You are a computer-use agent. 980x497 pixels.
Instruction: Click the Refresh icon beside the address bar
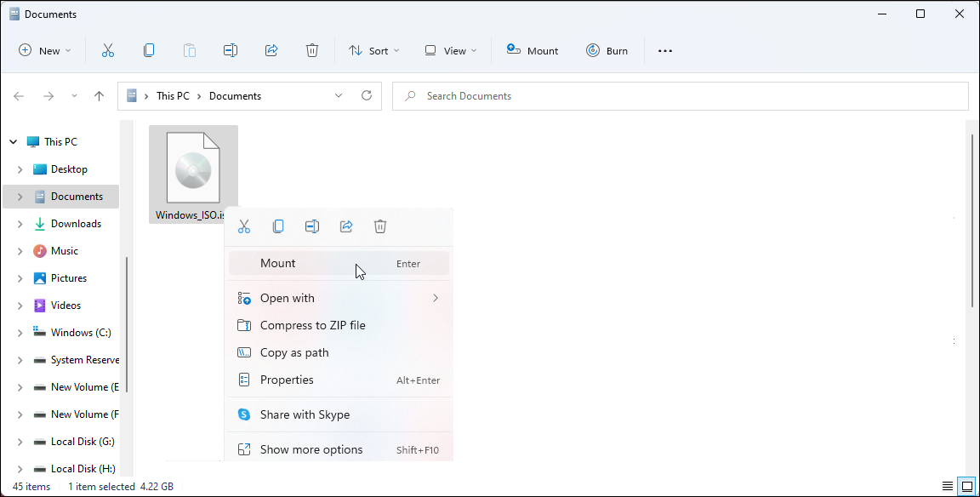367,95
